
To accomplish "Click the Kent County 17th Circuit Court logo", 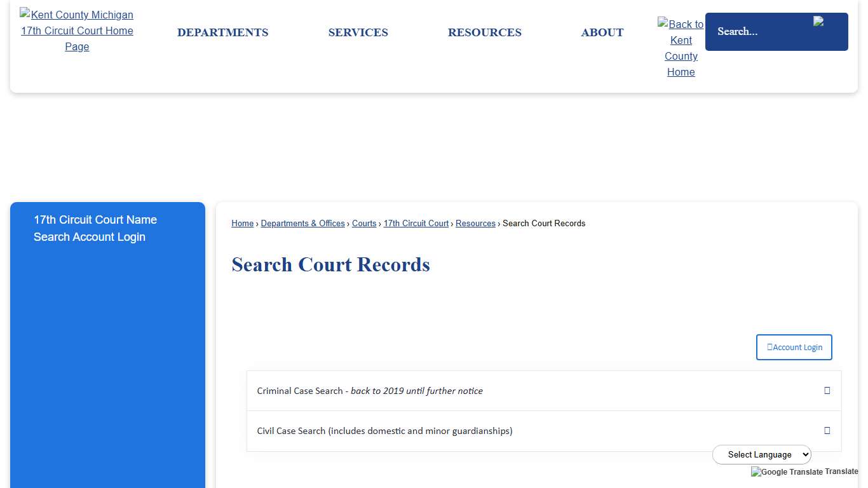I will tap(76, 30).
